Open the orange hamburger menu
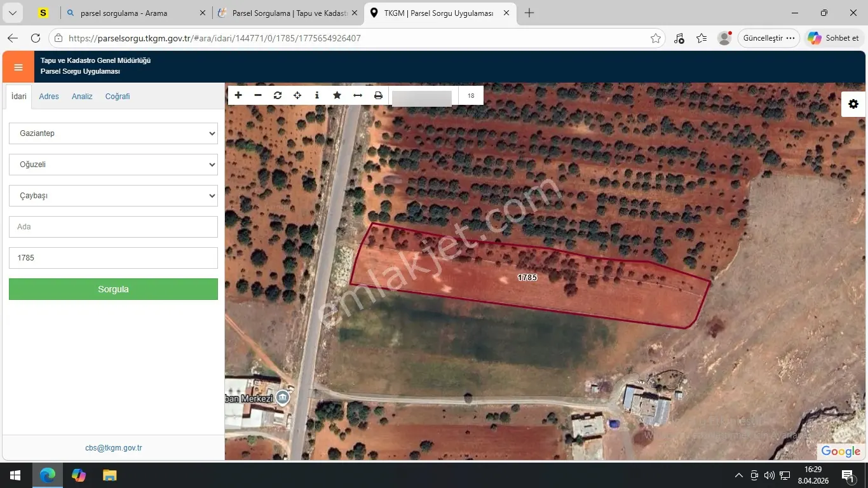Screen dimensions: 868x488 pyautogui.click(x=18, y=67)
